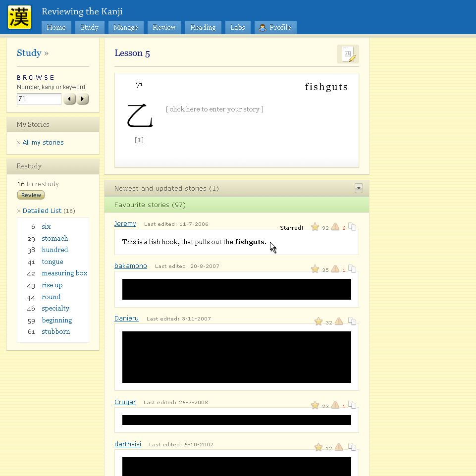This screenshot has height=476, width=476.
Task: Open the Labs tab
Action: click(238, 28)
